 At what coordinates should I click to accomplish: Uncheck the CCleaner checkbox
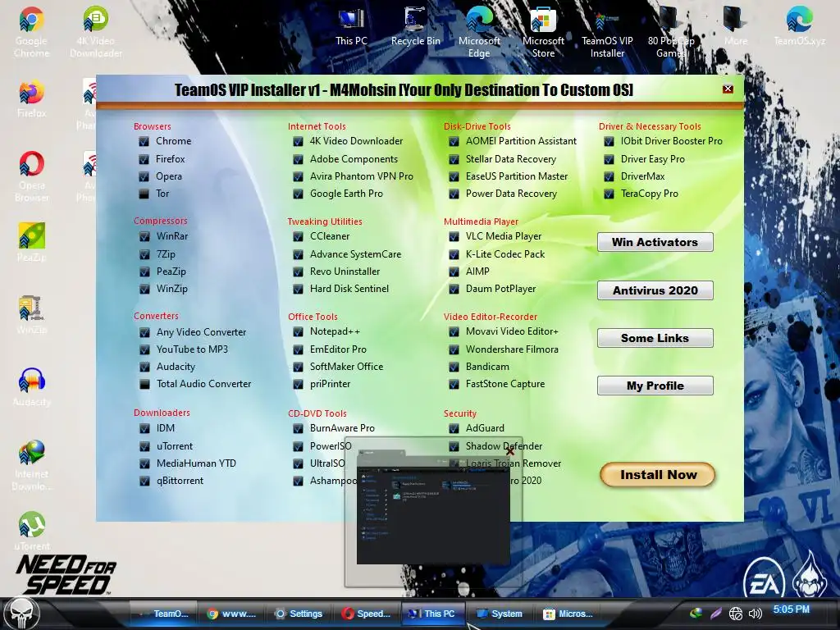(x=298, y=237)
